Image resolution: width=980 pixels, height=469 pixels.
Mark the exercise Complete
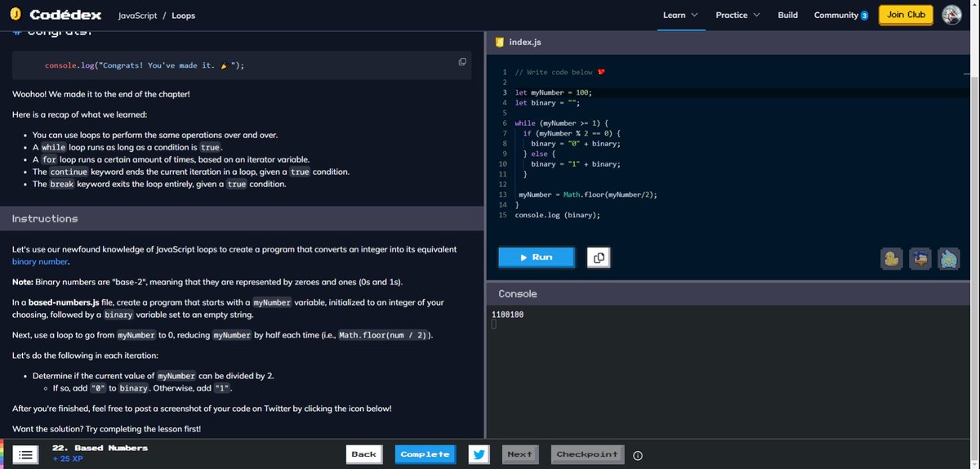click(x=425, y=454)
